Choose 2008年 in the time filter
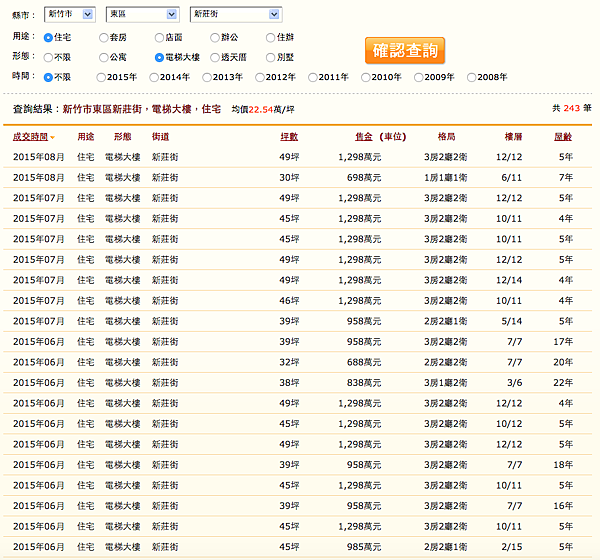The width and height of the screenshot is (600, 560). pyautogui.click(x=472, y=77)
